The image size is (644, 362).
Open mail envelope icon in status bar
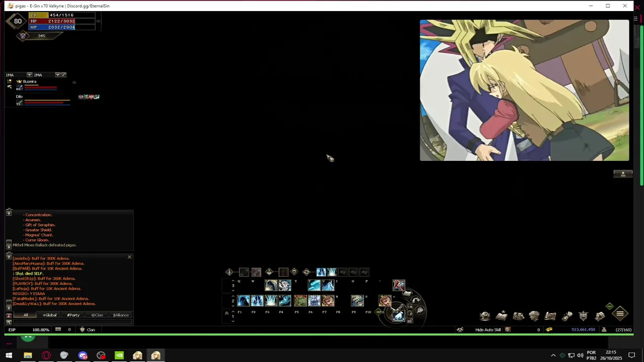coord(58,330)
